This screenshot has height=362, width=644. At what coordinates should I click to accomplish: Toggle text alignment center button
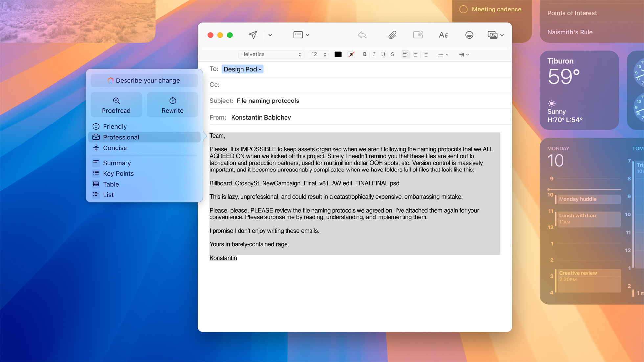[415, 54]
